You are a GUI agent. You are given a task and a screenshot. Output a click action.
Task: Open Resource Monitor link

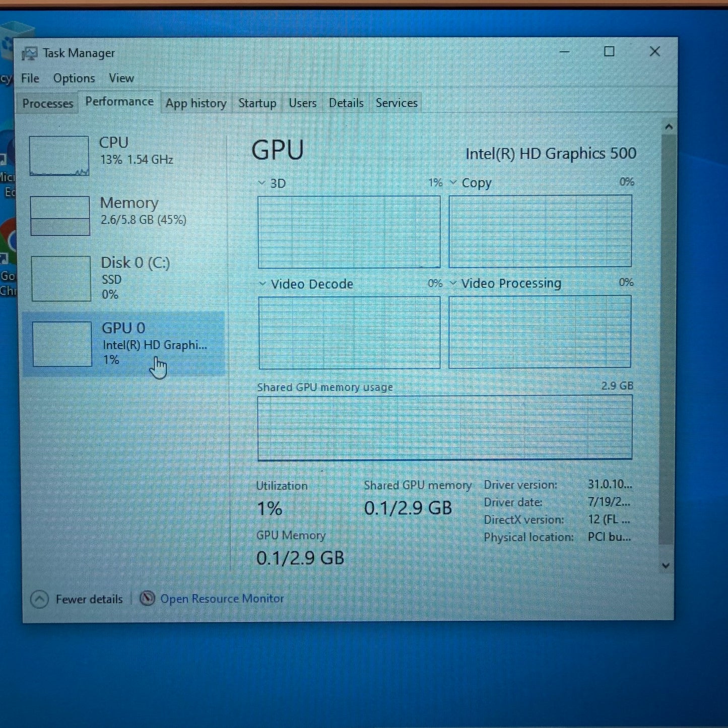[222, 599]
